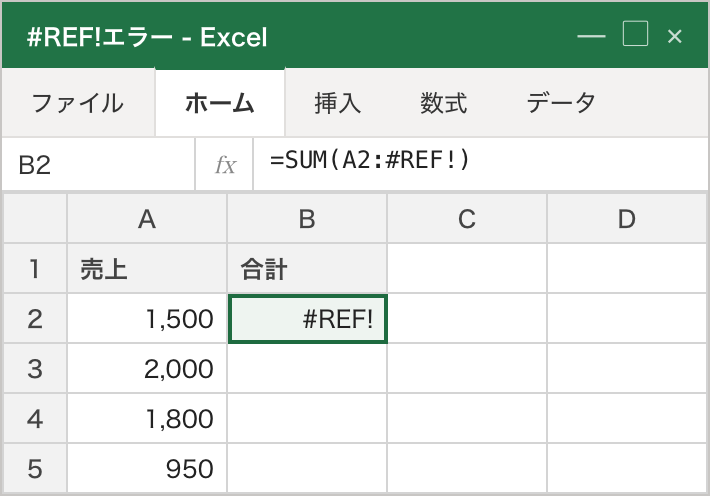The height and width of the screenshot is (496, 710).
Task: Click the formula bar with =SUM(A2:#REF!)
Action: [x=481, y=164]
